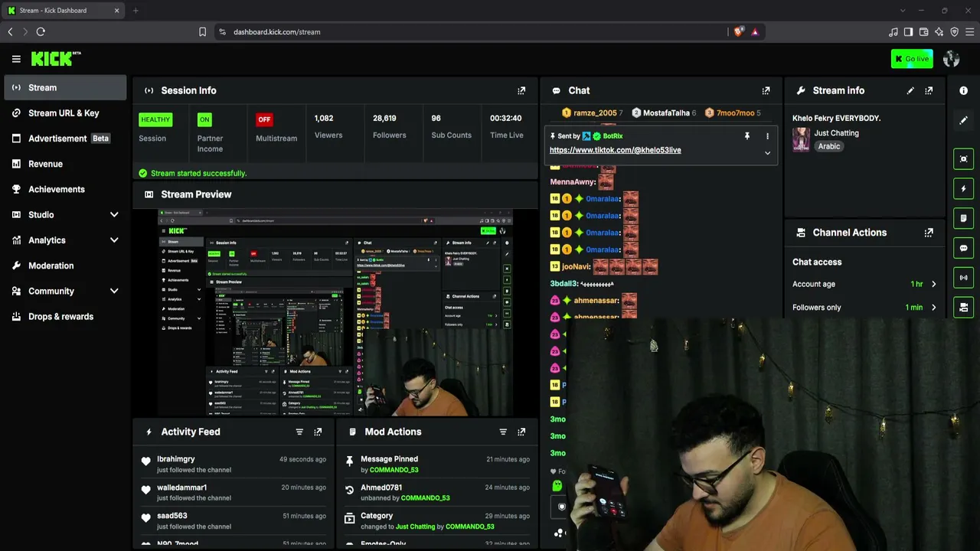Bookmark this page in the address bar
This screenshot has width=980, height=551.
[202, 32]
